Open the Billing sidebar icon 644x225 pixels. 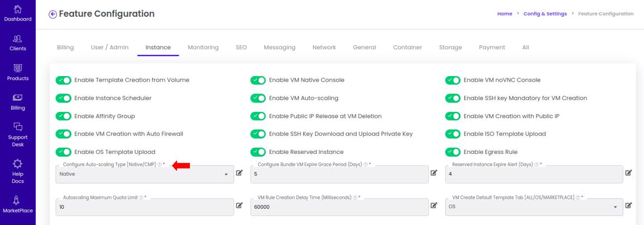[x=18, y=98]
